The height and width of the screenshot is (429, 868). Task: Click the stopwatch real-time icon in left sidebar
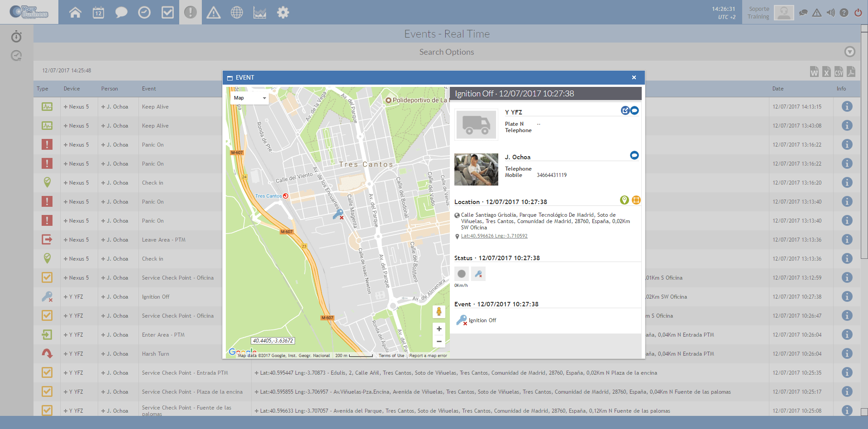pyautogui.click(x=16, y=36)
